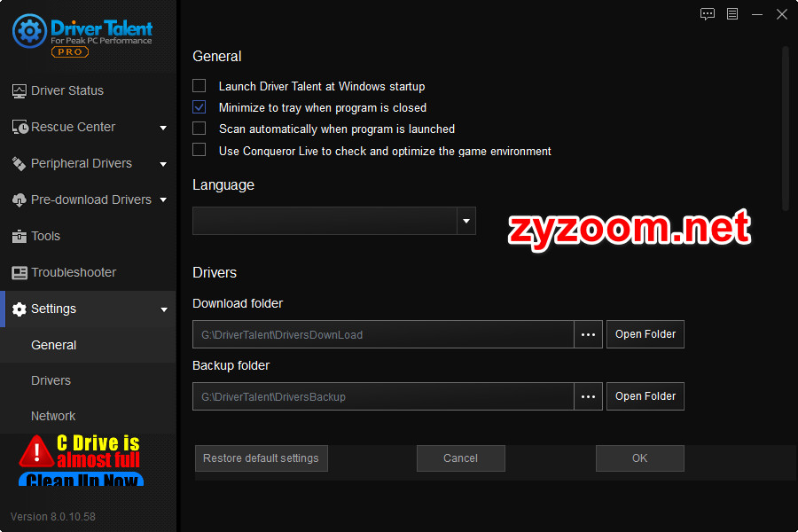Image resolution: width=798 pixels, height=532 pixels.
Task: Click the Clean Up Now banner button
Action: click(x=82, y=480)
